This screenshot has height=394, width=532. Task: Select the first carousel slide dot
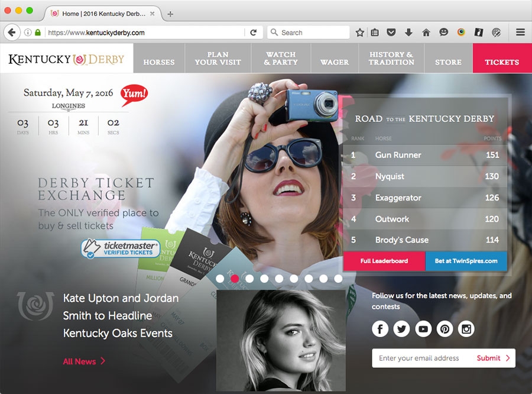pos(220,278)
